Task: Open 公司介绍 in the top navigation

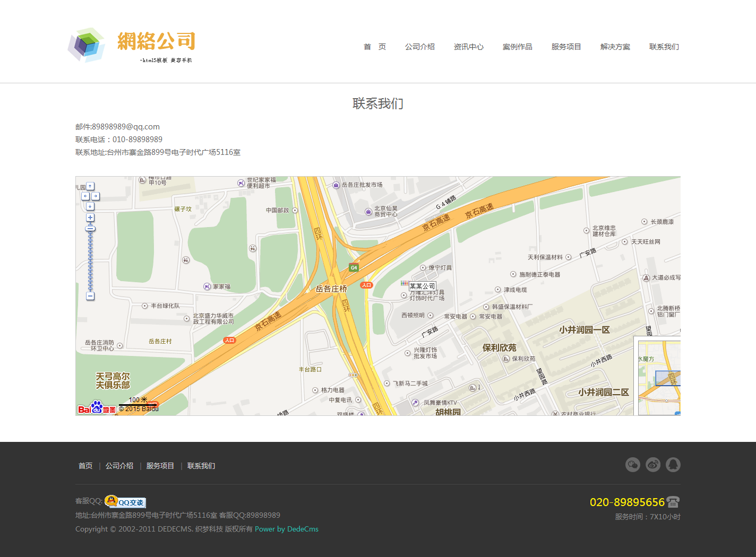Action: click(x=419, y=47)
